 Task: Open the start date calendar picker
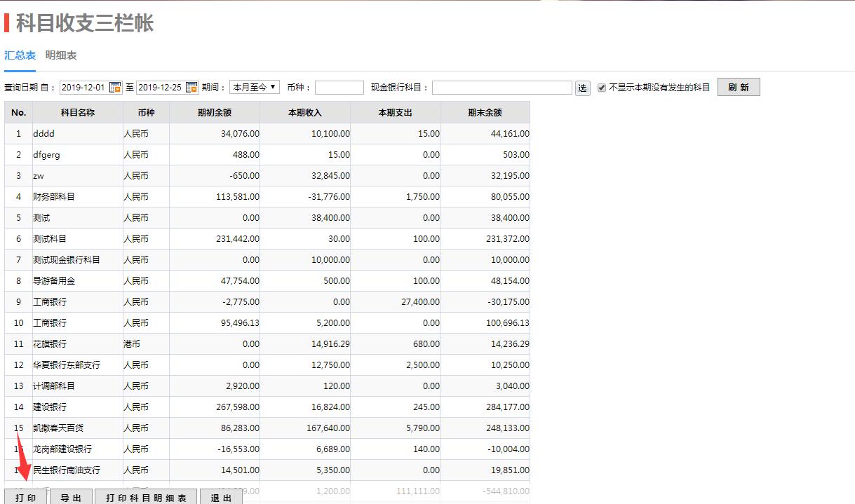pyautogui.click(x=116, y=88)
